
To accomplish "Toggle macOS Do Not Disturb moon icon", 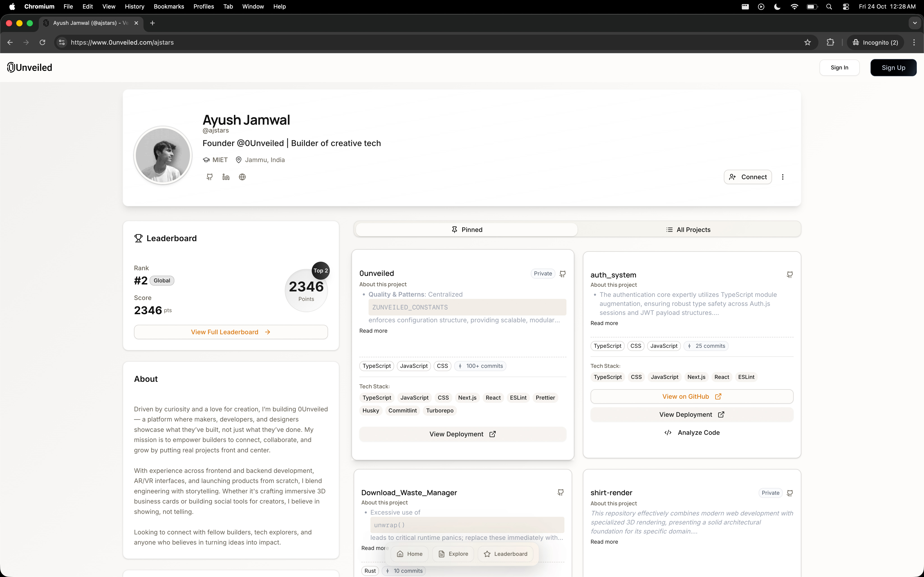I will point(777,7).
